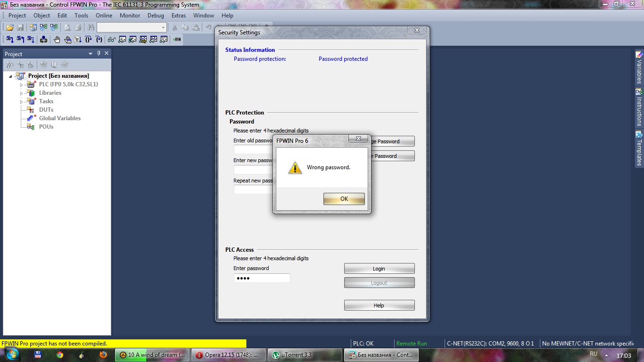
Task: Open the Edit menu
Action: pyautogui.click(x=62, y=16)
